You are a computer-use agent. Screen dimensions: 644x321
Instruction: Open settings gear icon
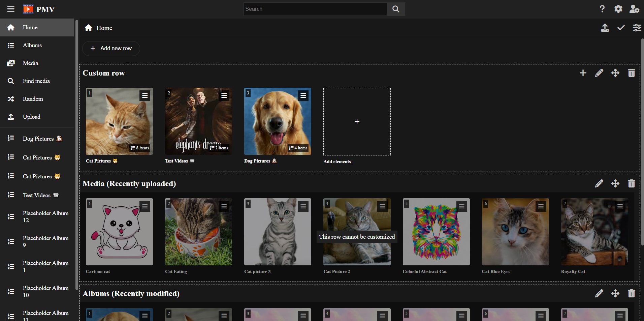click(618, 9)
